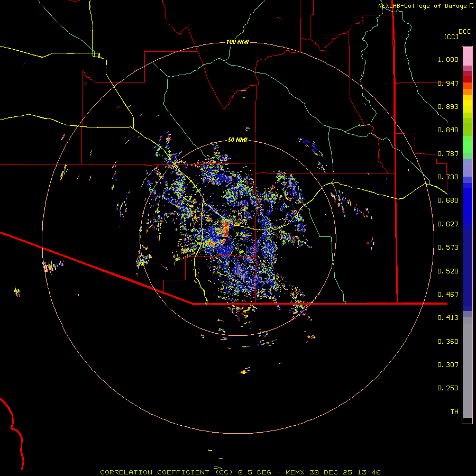Click the 50 NMI range ring label
The width and height of the screenshot is (476, 476).
[237, 140]
